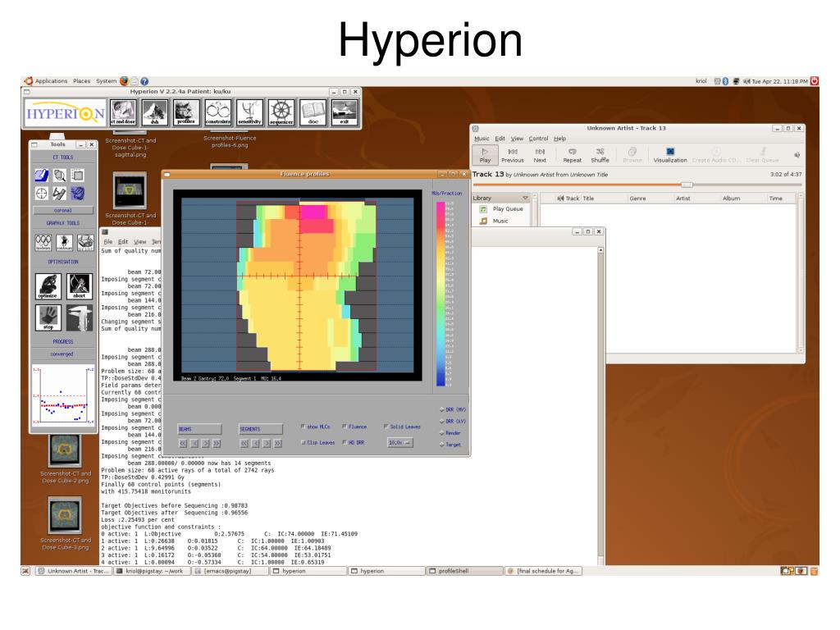Open the dvh icon in Hyperion toolbar

pos(154,112)
